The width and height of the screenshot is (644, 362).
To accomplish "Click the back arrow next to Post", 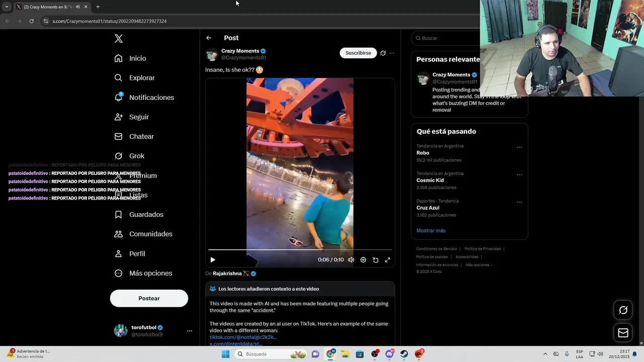I will pyautogui.click(x=209, y=38).
